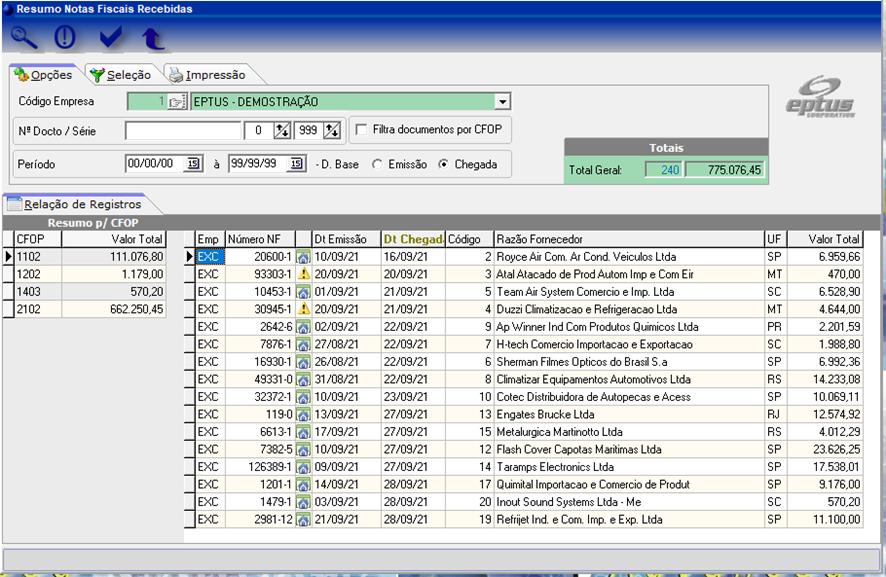Click the checkmark confirm toolbar icon
Image resolution: width=886 pixels, height=577 pixels.
111,38
